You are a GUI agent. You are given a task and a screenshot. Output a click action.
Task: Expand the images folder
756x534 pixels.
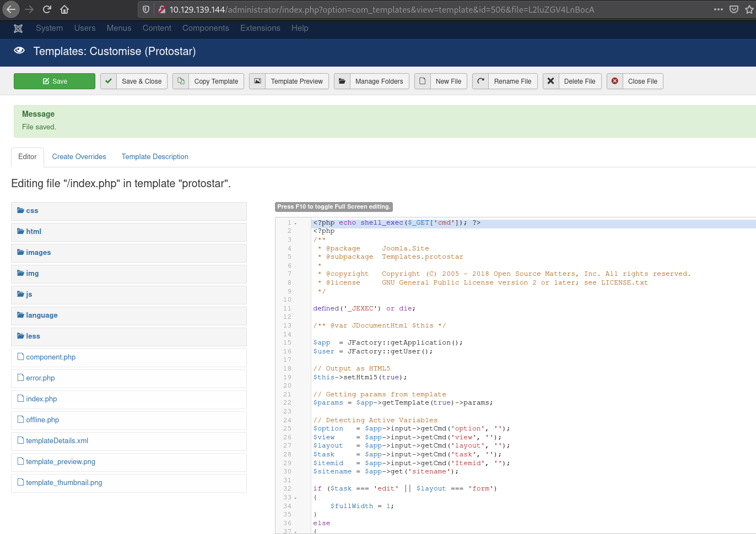tap(129, 253)
